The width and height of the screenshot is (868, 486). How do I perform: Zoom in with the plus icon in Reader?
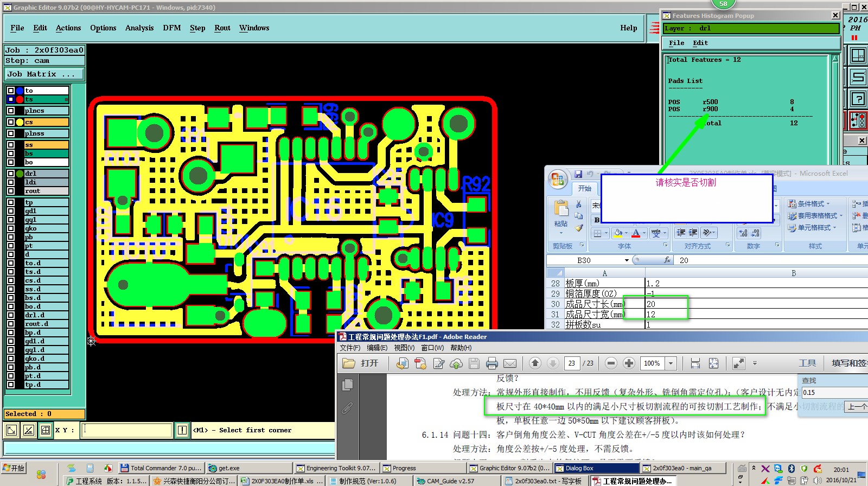point(629,363)
